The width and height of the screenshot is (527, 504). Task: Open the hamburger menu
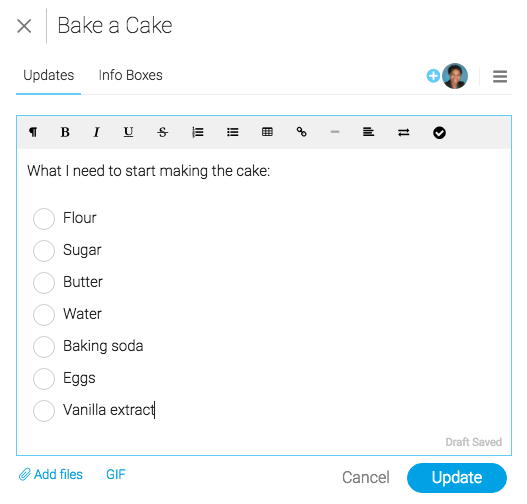(x=500, y=76)
